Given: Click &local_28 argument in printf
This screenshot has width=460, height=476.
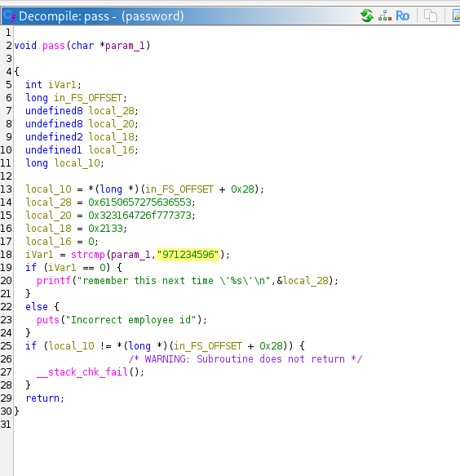Looking at the screenshot, I should pyautogui.click(x=303, y=281).
